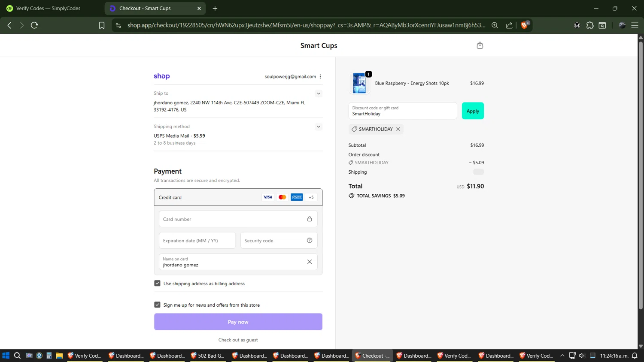Open the zoom control in address bar
Screen dimensions: 644x362
[x=495, y=25]
